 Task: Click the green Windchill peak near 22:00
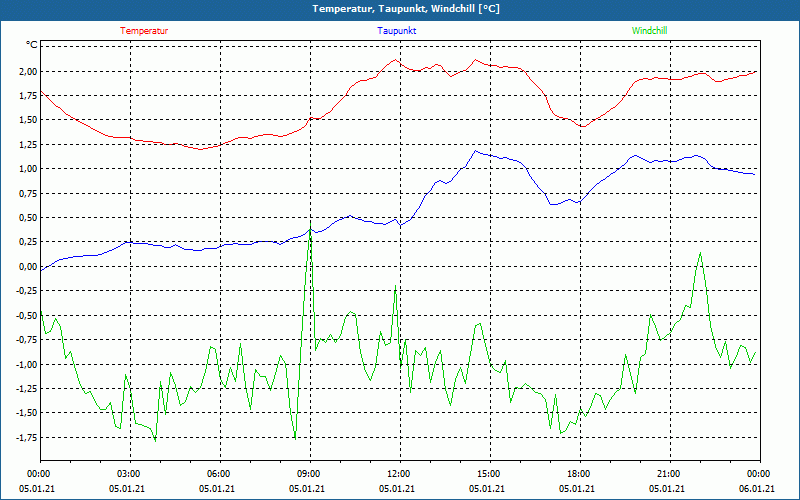point(700,253)
